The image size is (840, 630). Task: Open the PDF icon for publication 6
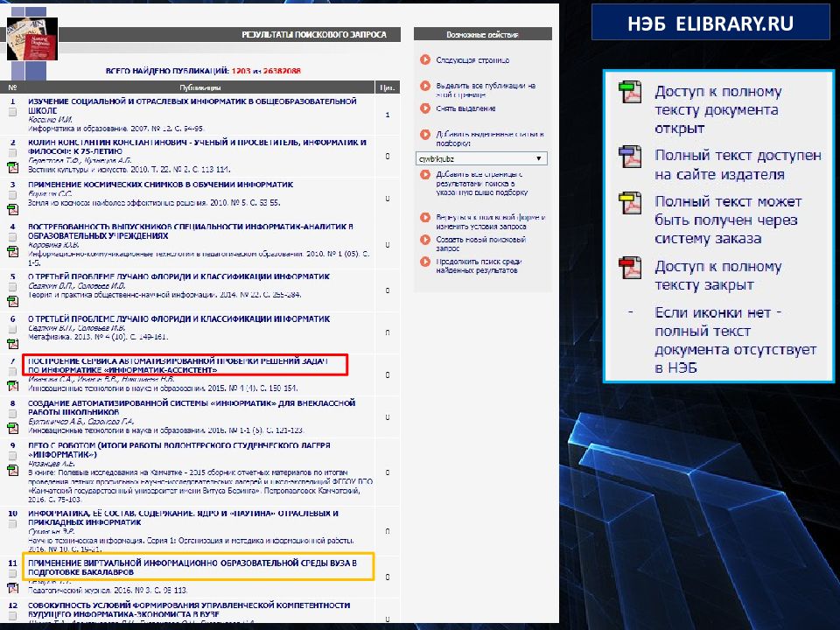point(12,343)
